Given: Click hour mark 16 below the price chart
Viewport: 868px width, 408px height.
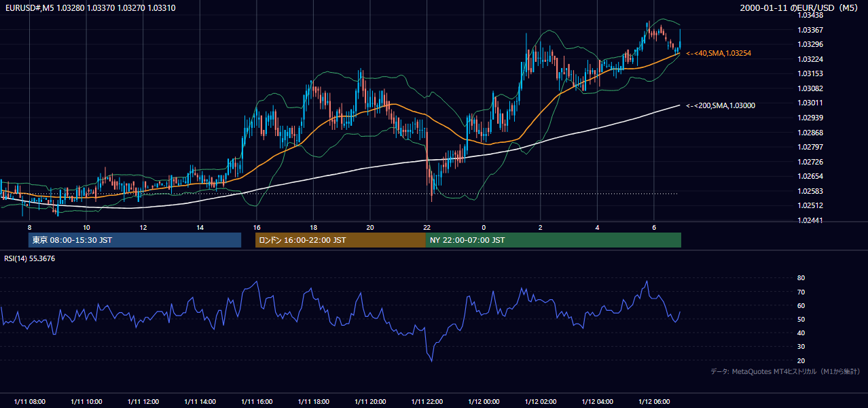Looking at the screenshot, I should pyautogui.click(x=256, y=227).
